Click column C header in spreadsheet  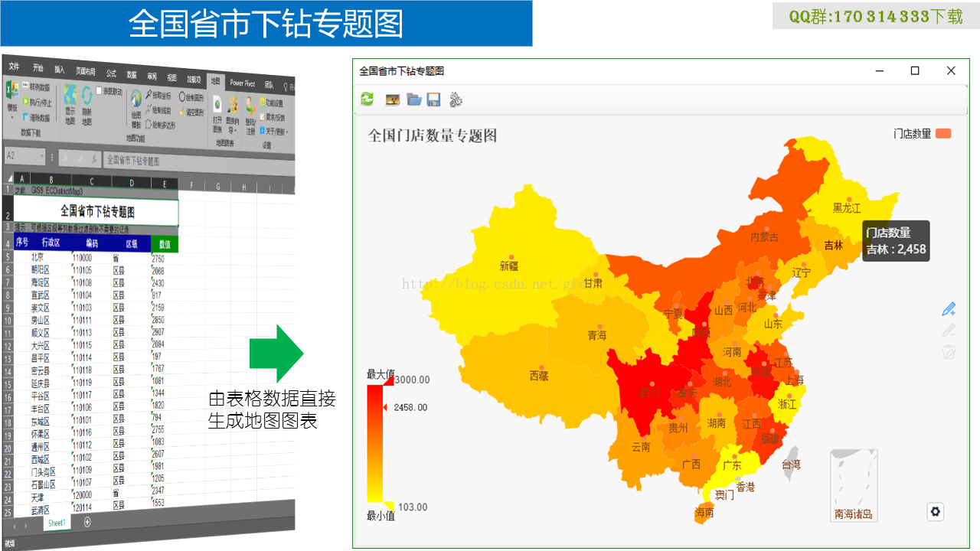click(x=92, y=181)
